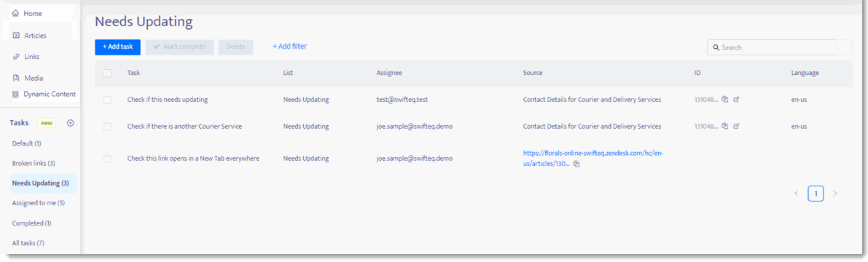Screen dimensions: 868x262
Task: Click the Task column header
Action: pyautogui.click(x=134, y=73)
